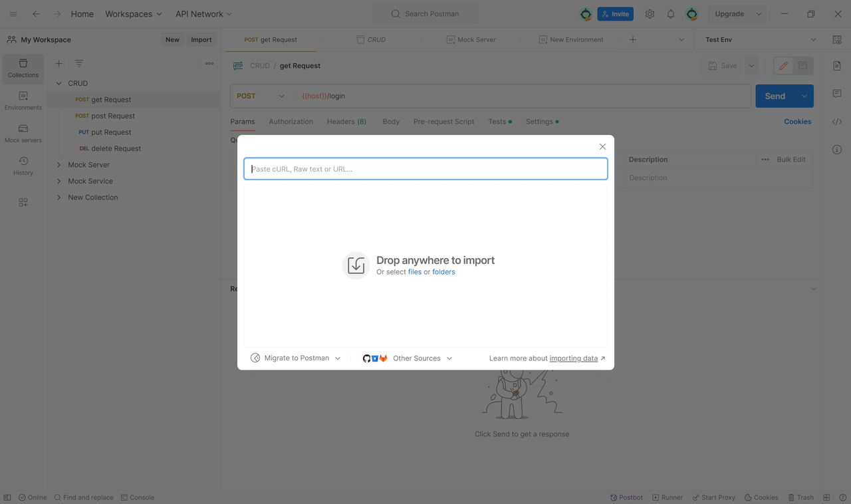Go forward with the right arrow

click(x=57, y=14)
